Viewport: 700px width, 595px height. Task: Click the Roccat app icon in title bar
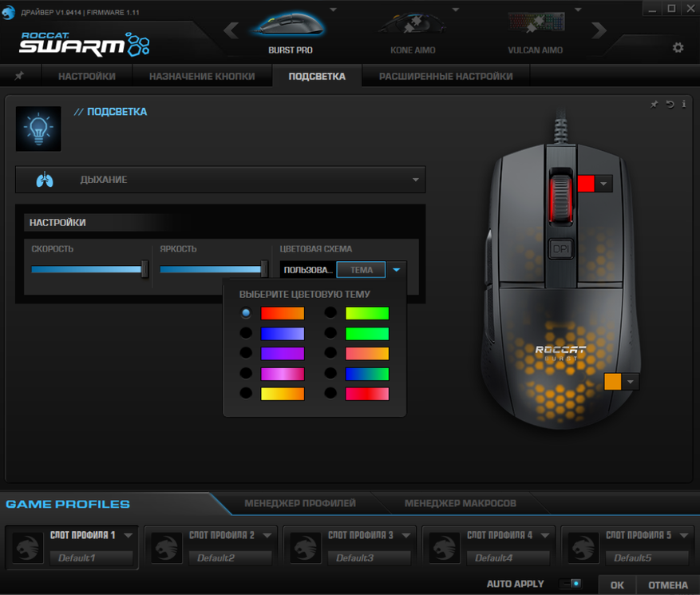pyautogui.click(x=9, y=12)
